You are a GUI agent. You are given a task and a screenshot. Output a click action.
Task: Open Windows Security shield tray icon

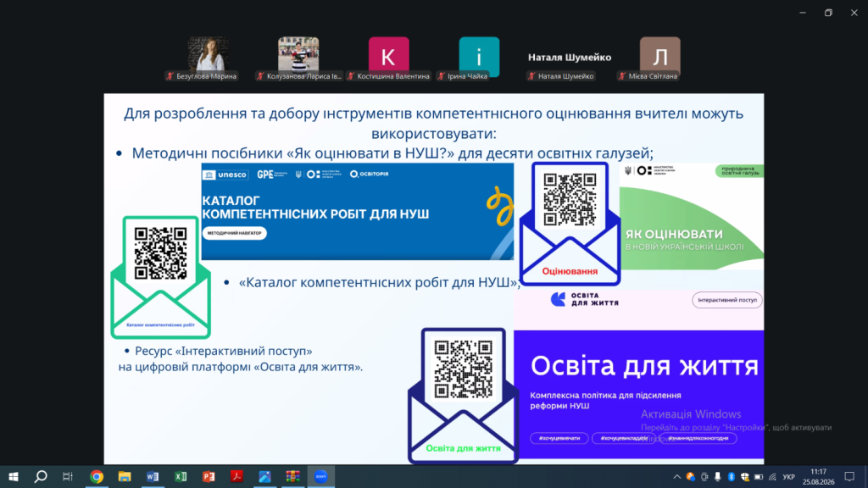tap(745, 477)
